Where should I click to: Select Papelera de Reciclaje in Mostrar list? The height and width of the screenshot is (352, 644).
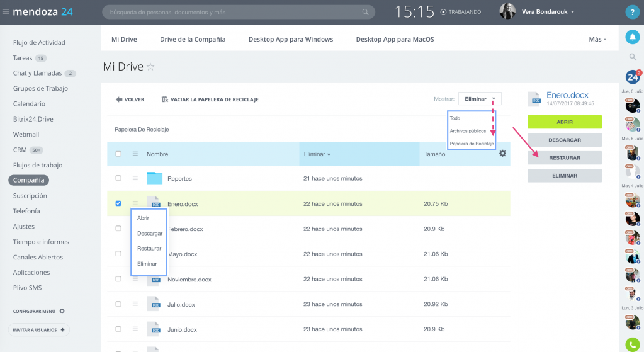click(472, 144)
